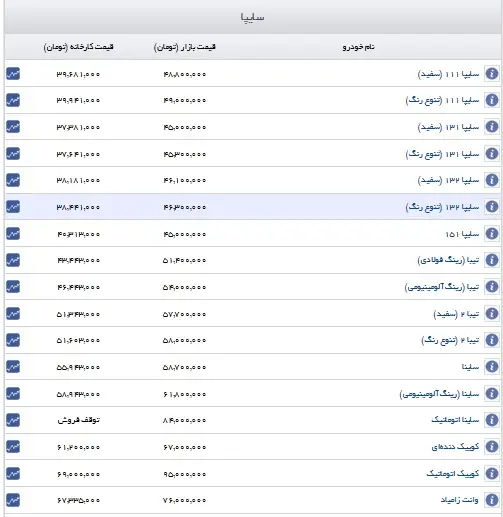Open info icon for سایپا 111 (تنوع رنگ)
This screenshot has width=503, height=517.
[492, 100]
